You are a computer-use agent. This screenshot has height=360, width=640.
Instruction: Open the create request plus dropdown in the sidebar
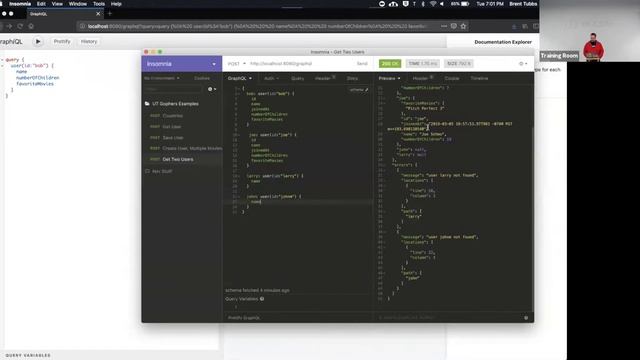[x=212, y=89]
